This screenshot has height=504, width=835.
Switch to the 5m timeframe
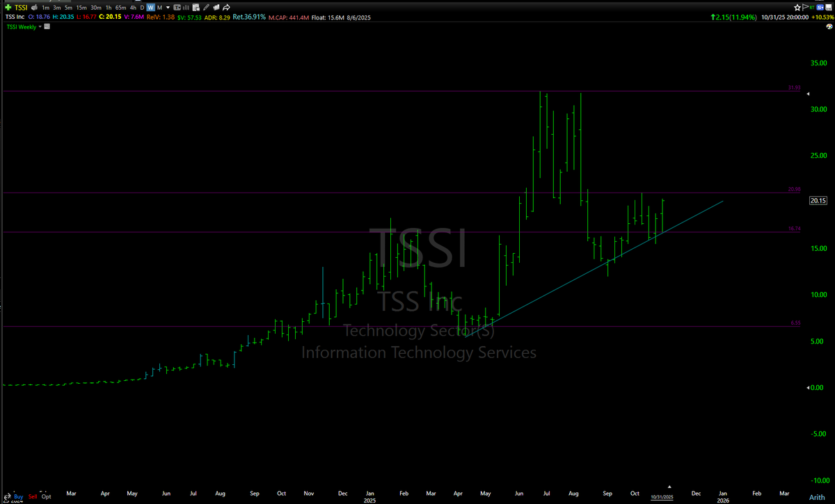click(68, 8)
